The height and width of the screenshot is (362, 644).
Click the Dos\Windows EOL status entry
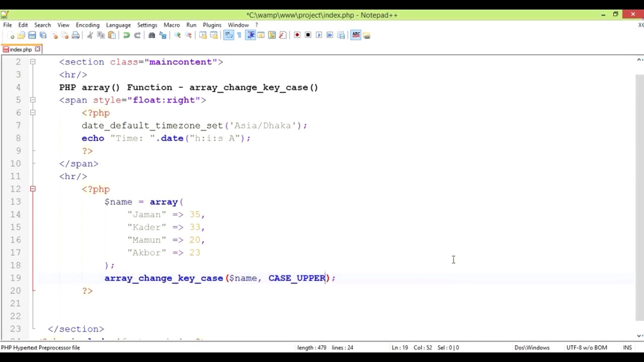tap(532, 347)
